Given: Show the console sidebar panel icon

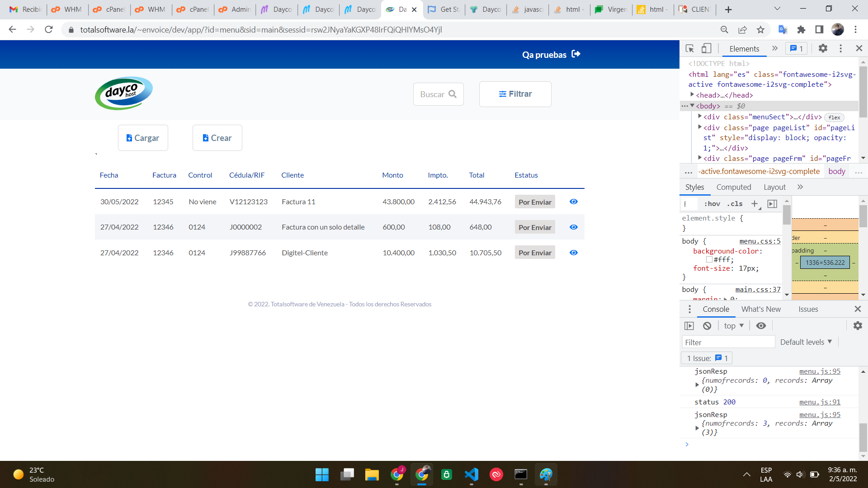Looking at the screenshot, I should coord(689,326).
